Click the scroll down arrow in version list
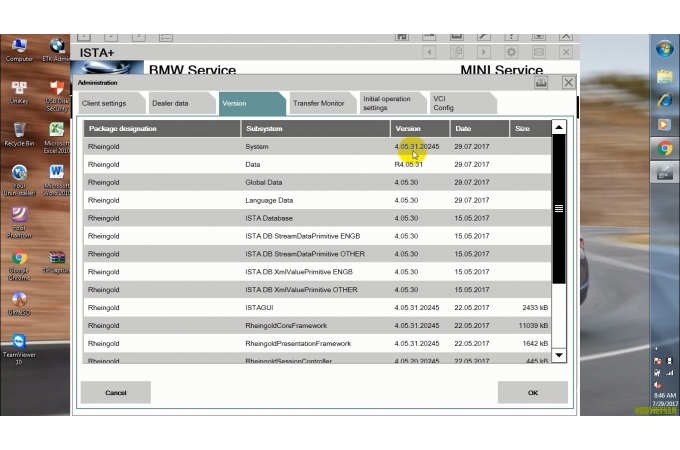680x450 pixels. [559, 355]
